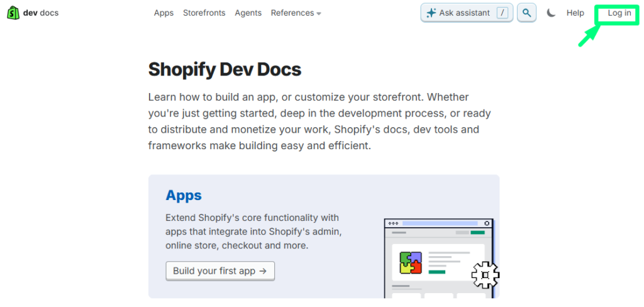The width and height of the screenshot is (644, 307).
Task: Click the Shopify Dev Docs heading
Action: click(225, 69)
